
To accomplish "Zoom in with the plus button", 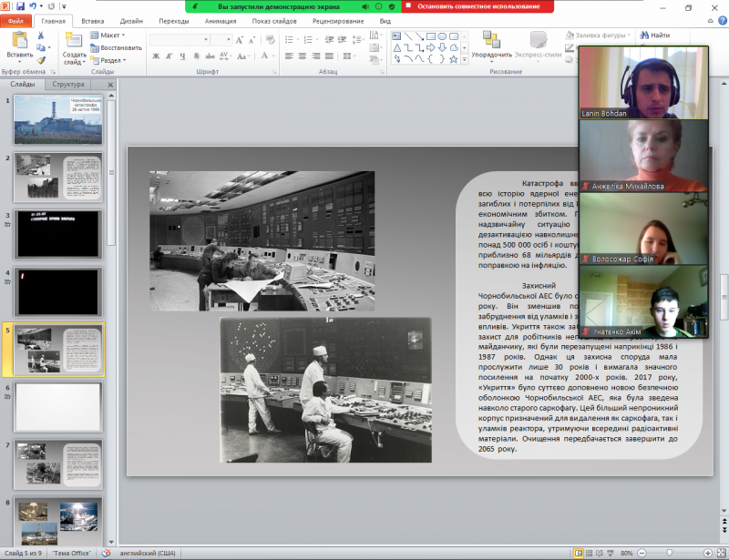I will click(708, 553).
